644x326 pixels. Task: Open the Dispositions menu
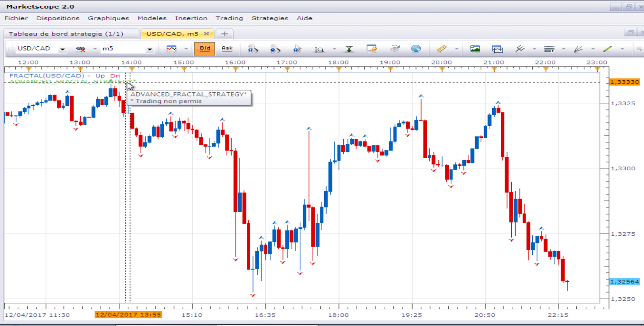[x=58, y=18]
